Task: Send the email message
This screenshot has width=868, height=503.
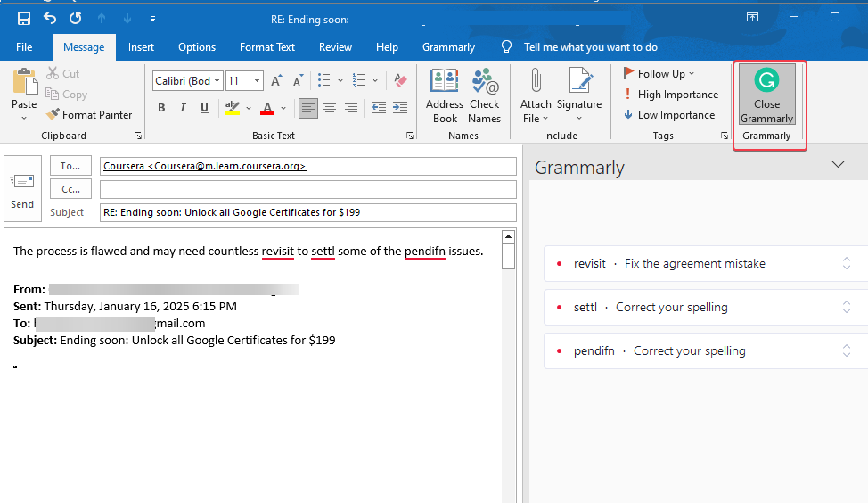Action: (x=22, y=188)
